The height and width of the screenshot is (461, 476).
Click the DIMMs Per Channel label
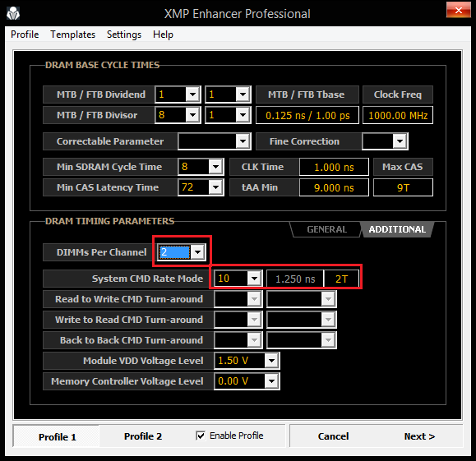tap(102, 252)
